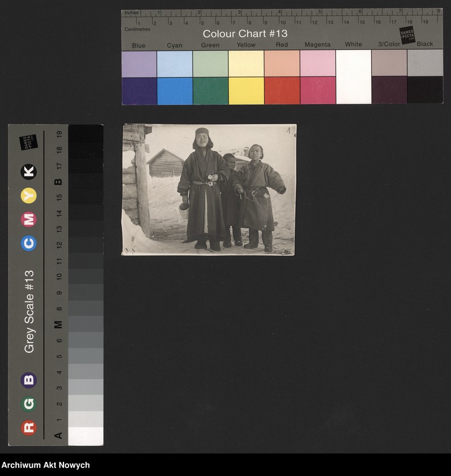Click the 'Black' column label
The width and height of the screenshot is (451, 476).
pyautogui.click(x=425, y=44)
